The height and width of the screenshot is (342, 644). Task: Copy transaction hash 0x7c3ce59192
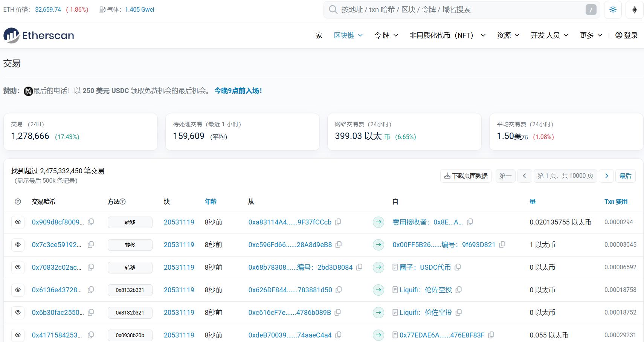(x=91, y=245)
